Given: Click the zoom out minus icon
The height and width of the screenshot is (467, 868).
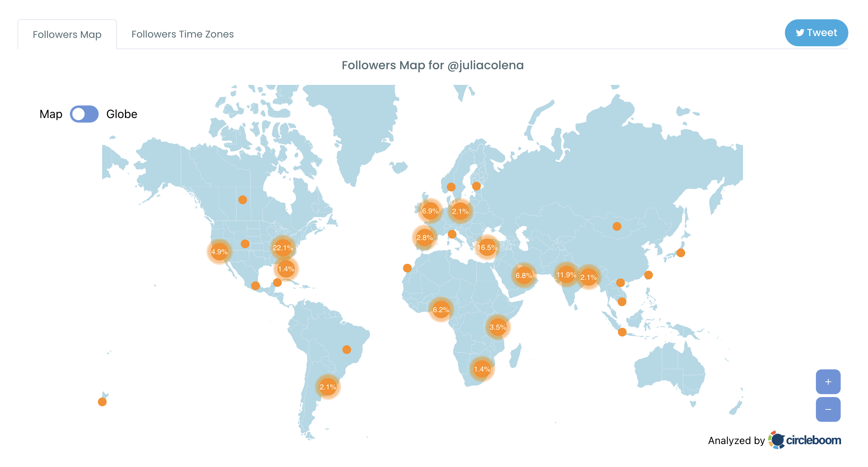Looking at the screenshot, I should (828, 409).
